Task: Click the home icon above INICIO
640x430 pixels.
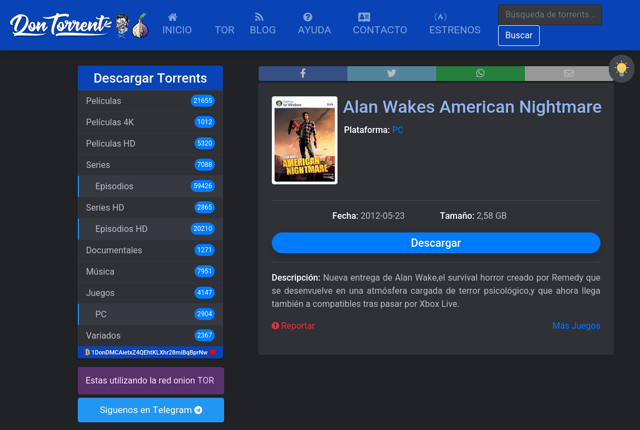Action: point(173,17)
